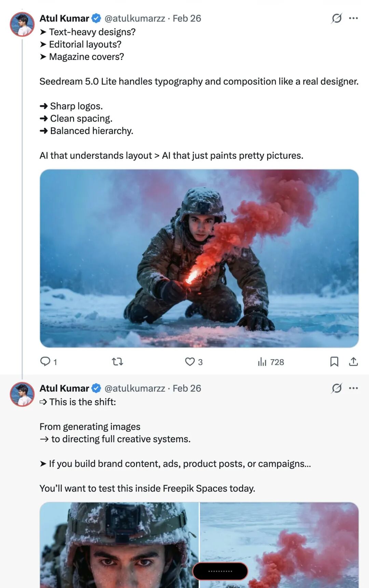Open Atul Kumar's avatar on first tweet
This screenshot has width=369, height=588.
click(22, 24)
